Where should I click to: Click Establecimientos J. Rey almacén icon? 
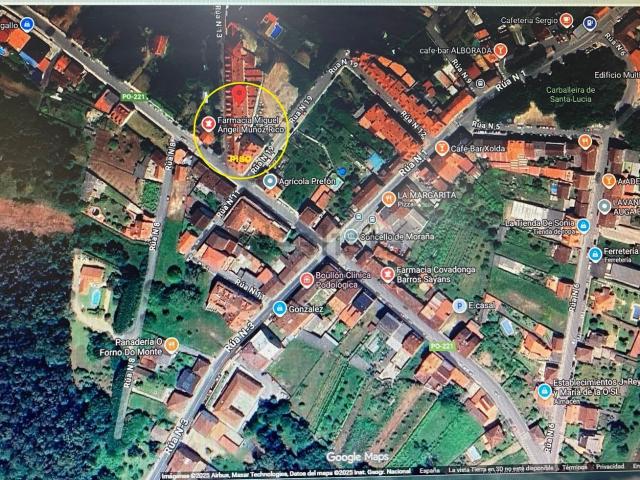pos(544,391)
